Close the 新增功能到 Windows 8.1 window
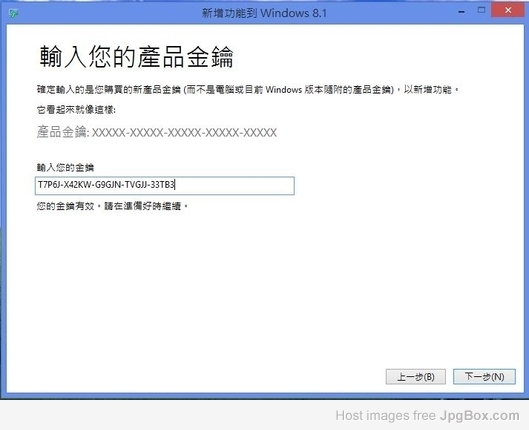 [x=508, y=10]
